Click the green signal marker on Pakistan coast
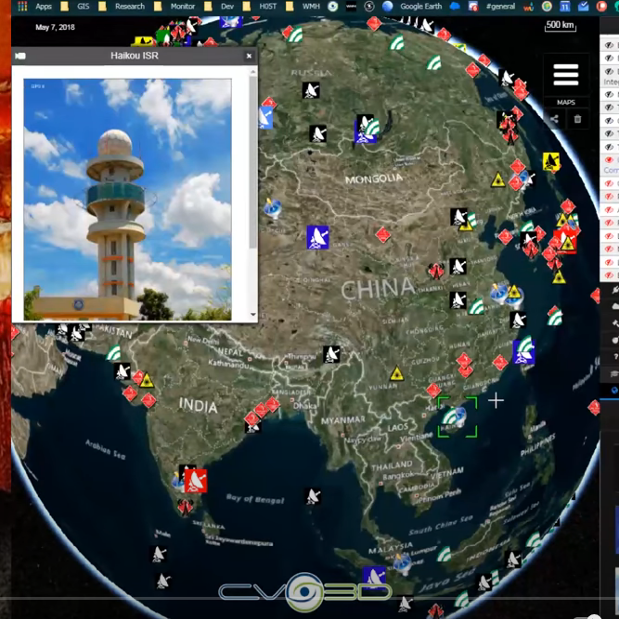 coord(114,353)
